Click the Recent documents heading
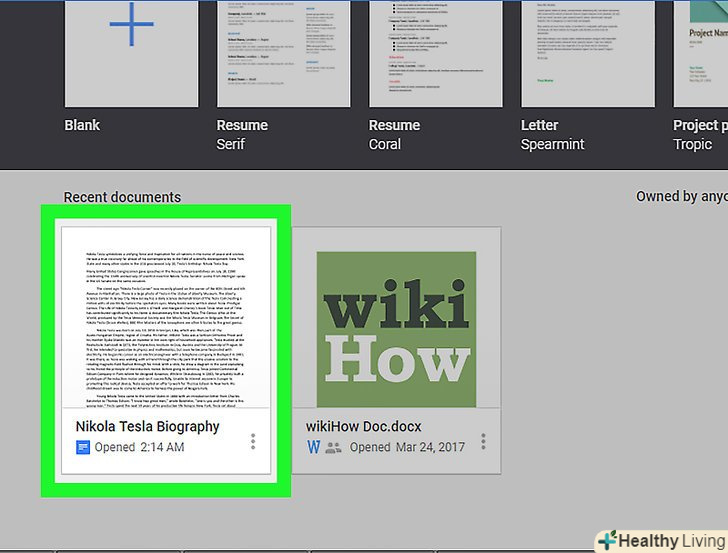Image resolution: width=728 pixels, height=553 pixels. (x=122, y=197)
